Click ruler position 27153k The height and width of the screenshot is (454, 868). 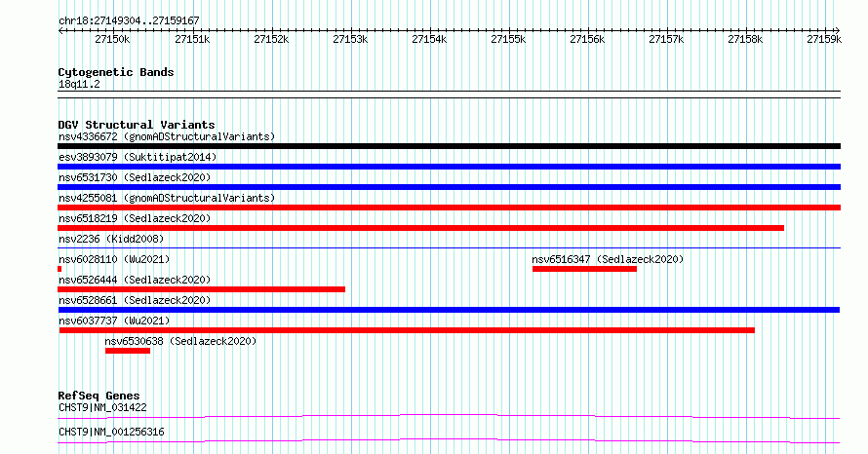coord(350,39)
